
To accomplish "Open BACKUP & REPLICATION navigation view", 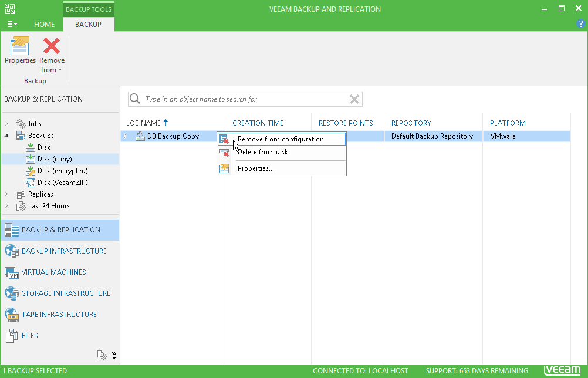I will 60,230.
